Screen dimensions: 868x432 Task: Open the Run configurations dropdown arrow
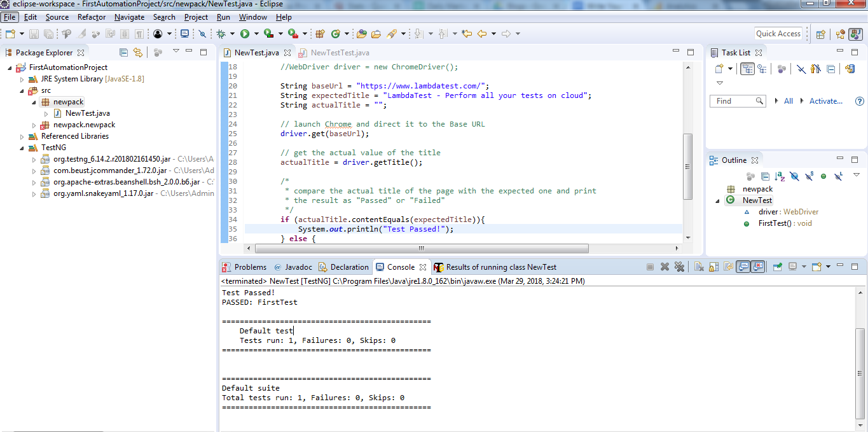(x=256, y=33)
